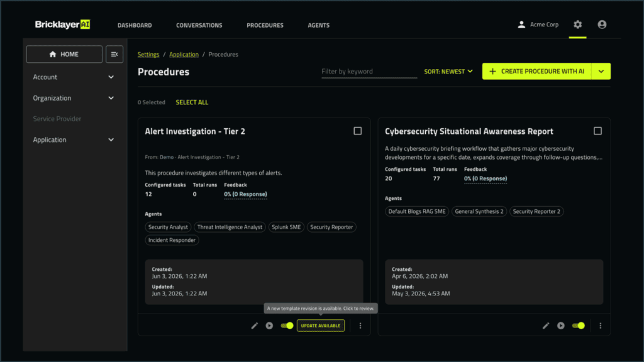Screen dimensions: 644x362
Task: Click the General Synthesis 2 agent chip
Action: [x=479, y=211]
